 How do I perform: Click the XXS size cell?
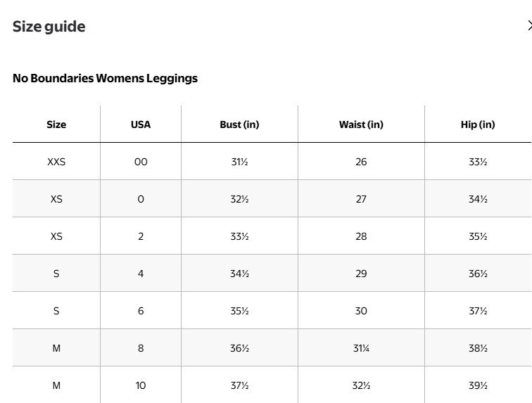pyautogui.click(x=56, y=162)
